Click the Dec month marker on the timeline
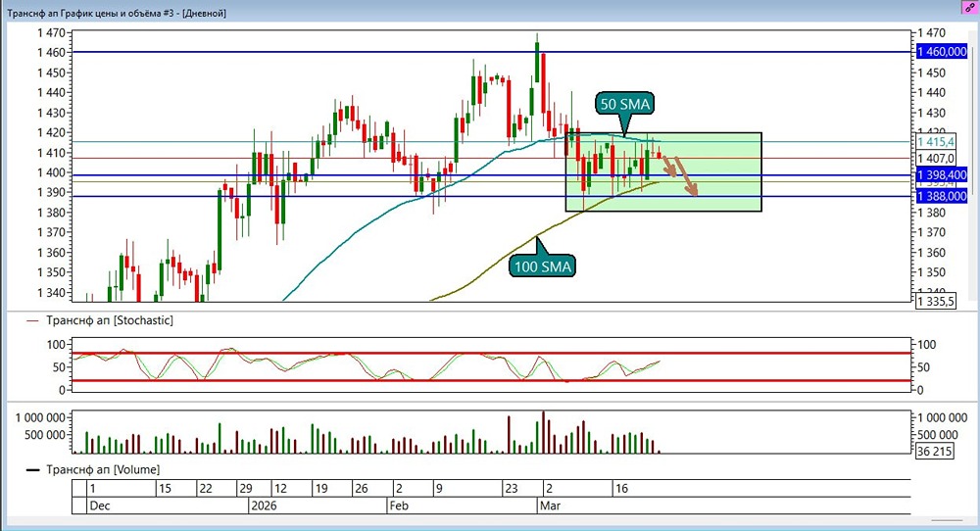Viewport: 980px width, 531px height. coord(99,506)
